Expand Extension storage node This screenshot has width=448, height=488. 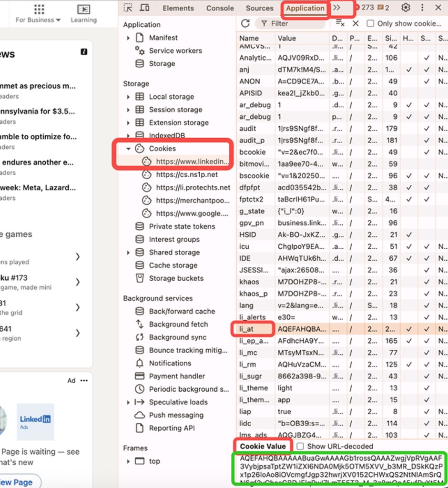coord(128,123)
